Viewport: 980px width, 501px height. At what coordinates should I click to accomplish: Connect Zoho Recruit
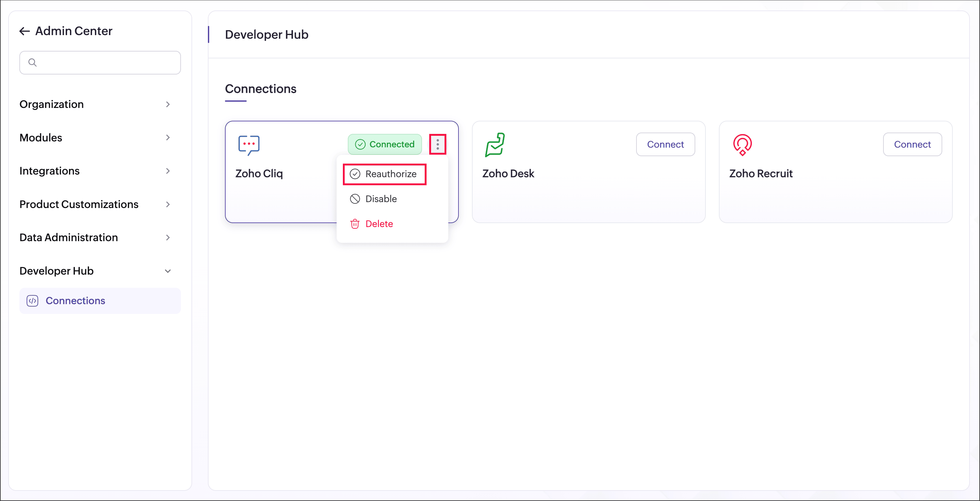tap(912, 144)
